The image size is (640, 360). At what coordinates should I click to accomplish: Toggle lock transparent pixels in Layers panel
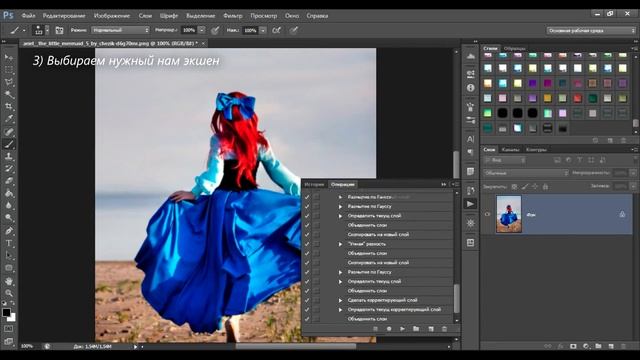point(514,187)
